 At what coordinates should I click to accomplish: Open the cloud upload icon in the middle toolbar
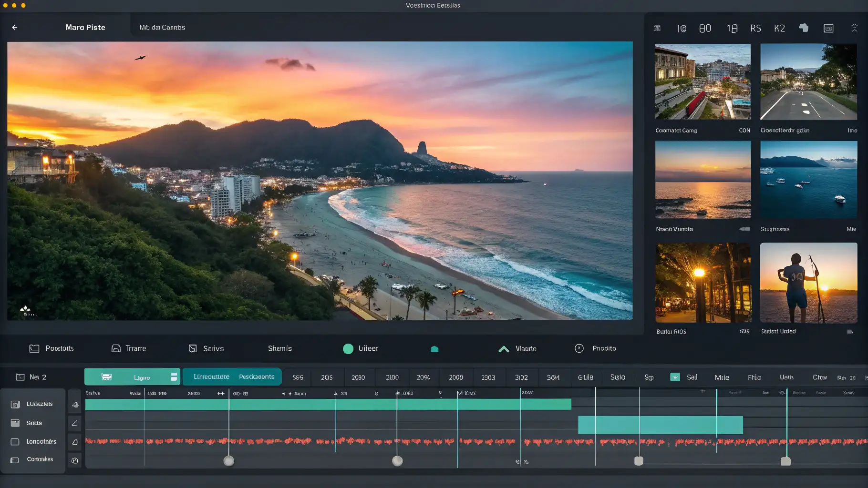click(434, 349)
